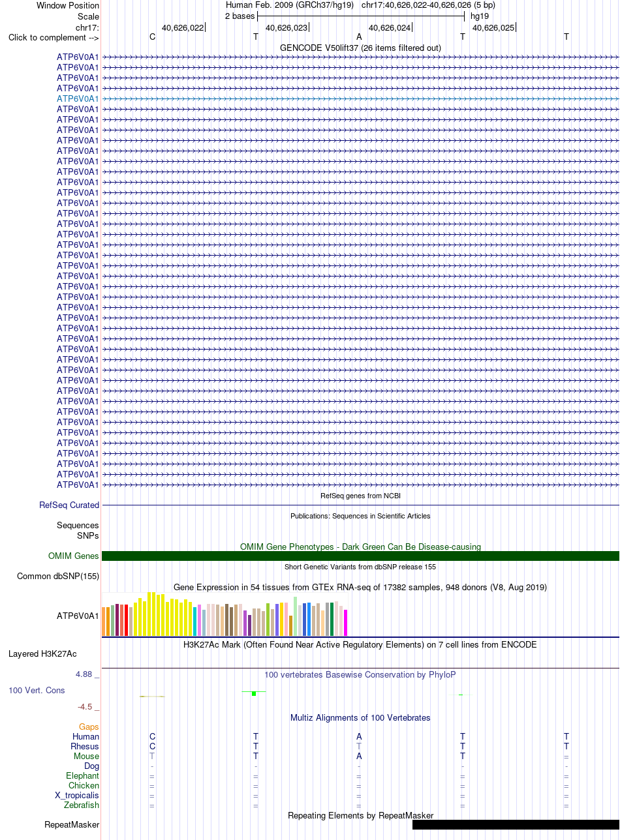
Task: Click the Window Position label
Action: 68,5
